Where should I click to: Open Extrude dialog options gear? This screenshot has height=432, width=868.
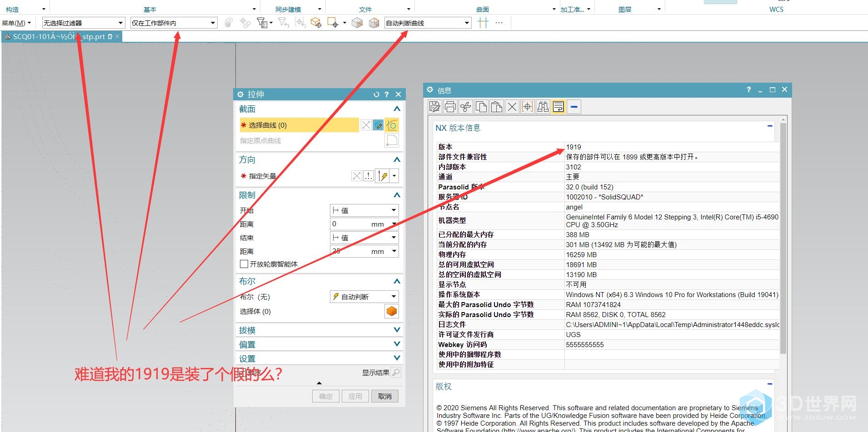240,94
